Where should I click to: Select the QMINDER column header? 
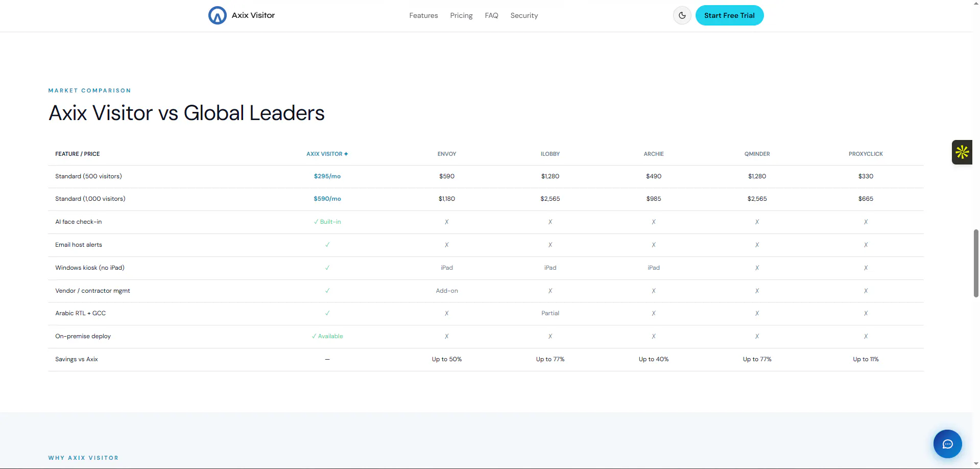757,154
